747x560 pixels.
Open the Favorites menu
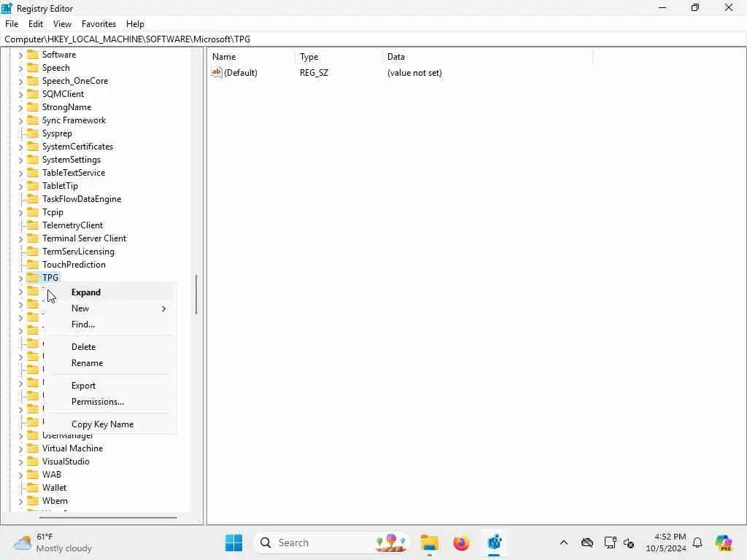coord(98,24)
